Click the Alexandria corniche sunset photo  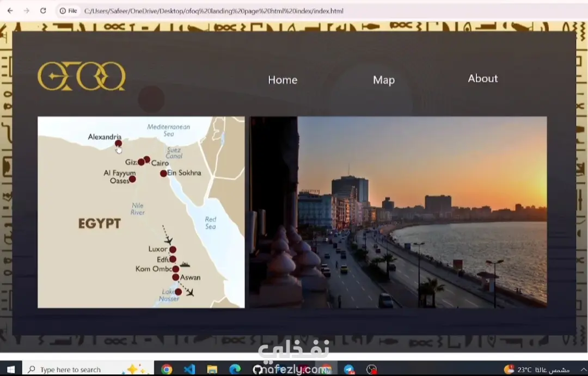click(398, 212)
